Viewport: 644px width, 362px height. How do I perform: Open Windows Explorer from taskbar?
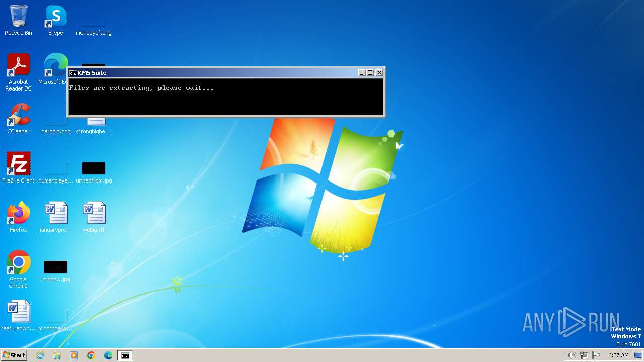pos(57,355)
